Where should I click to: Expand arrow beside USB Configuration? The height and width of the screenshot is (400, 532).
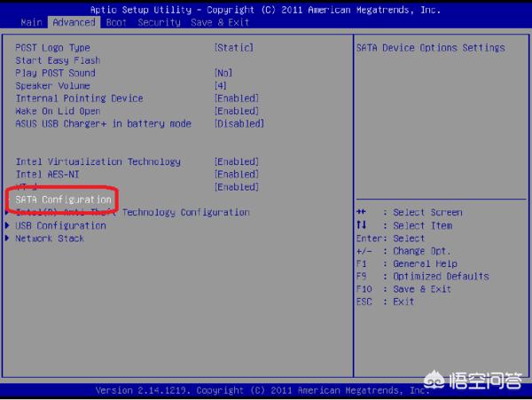coord(7,225)
